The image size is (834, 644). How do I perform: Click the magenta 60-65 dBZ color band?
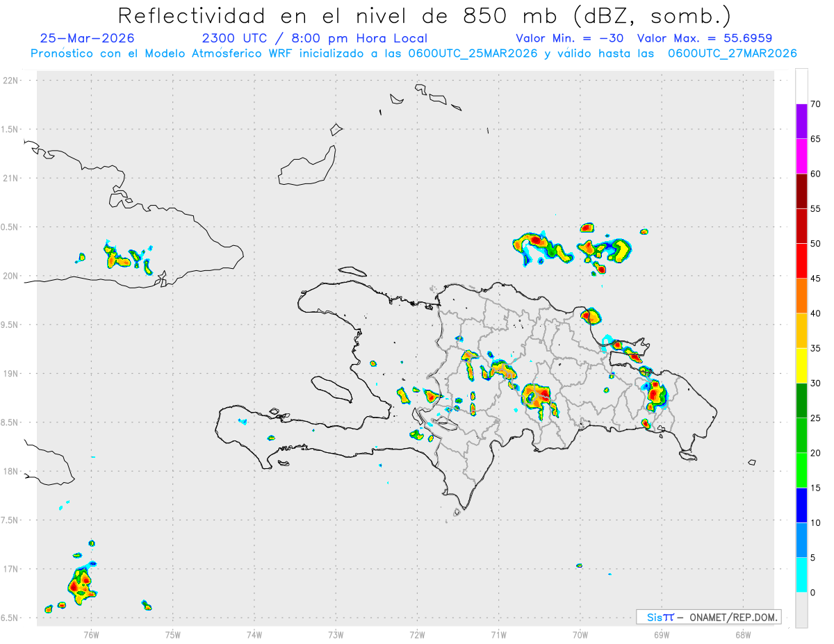[x=801, y=156]
